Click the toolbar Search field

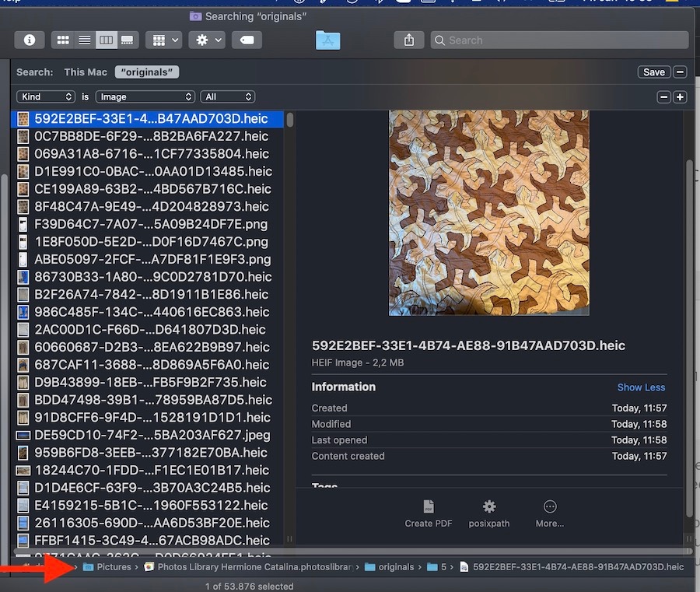(560, 40)
